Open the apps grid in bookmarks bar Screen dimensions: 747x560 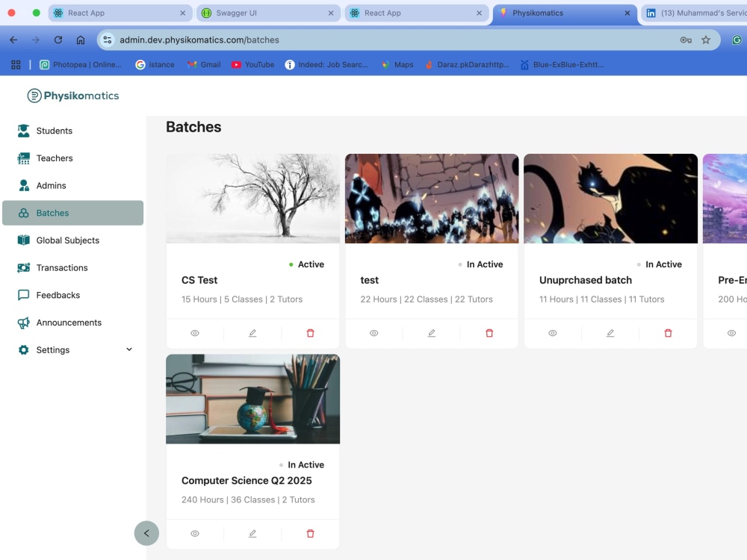point(16,65)
